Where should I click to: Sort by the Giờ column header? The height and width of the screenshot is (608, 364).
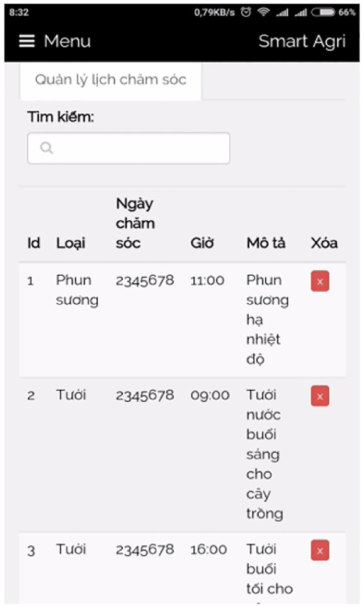pyautogui.click(x=202, y=243)
